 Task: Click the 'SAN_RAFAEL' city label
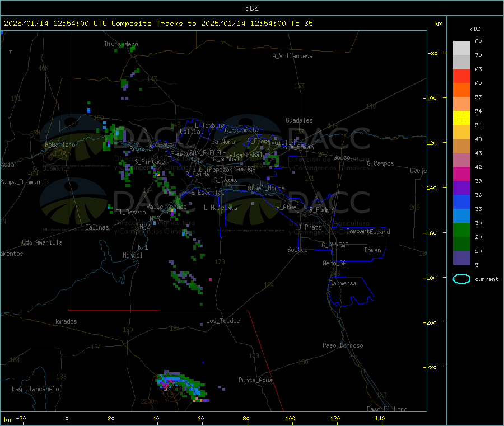206,152
